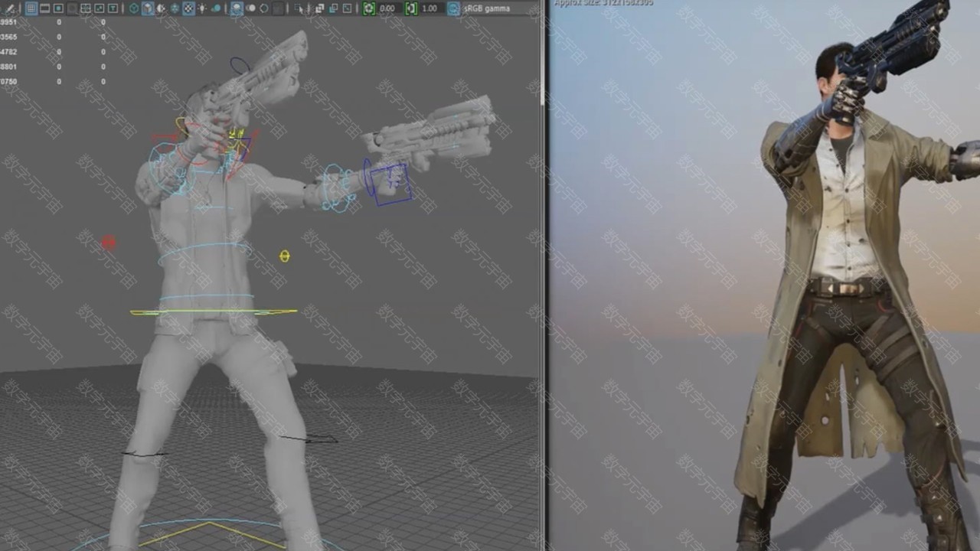Image resolution: width=980 pixels, height=551 pixels.
Task: Switch to wireframe cube display icon
Action: [x=133, y=8]
